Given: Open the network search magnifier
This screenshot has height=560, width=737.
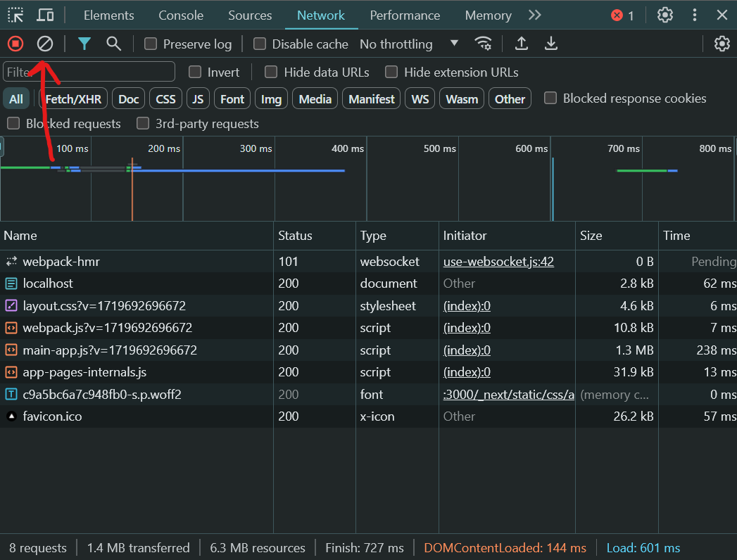Looking at the screenshot, I should [x=113, y=44].
